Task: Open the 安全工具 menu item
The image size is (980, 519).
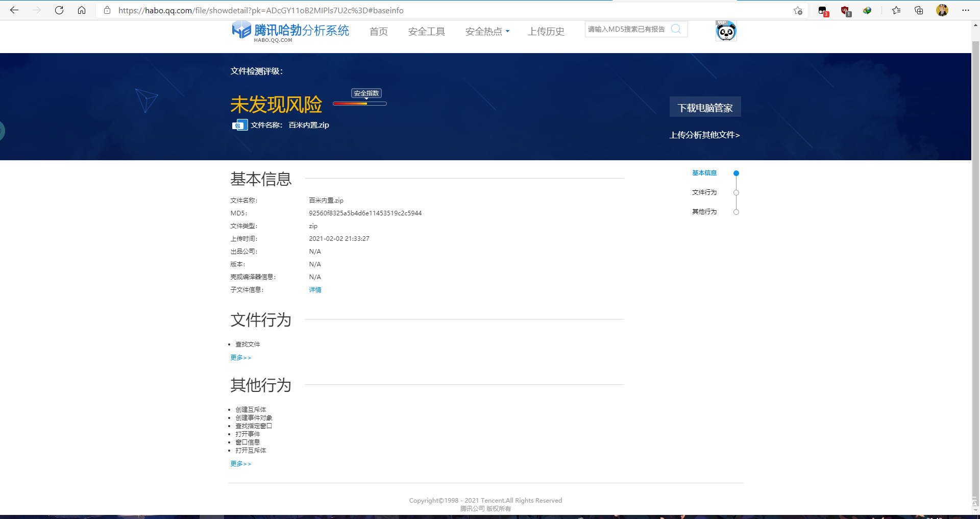Action: tap(426, 32)
